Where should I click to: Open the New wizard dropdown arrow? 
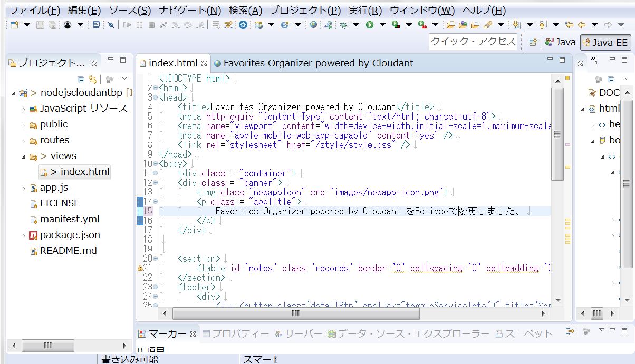click(27, 25)
